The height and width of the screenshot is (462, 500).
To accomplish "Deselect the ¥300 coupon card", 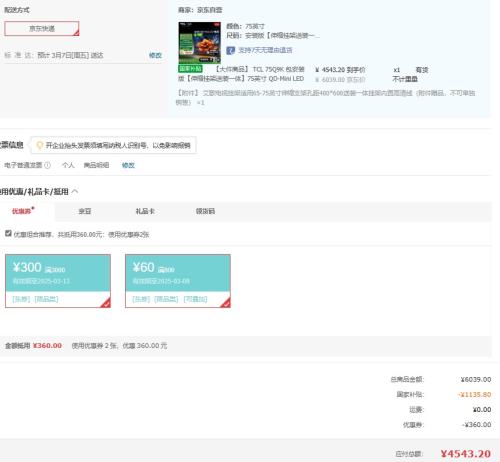I will tap(58, 281).
